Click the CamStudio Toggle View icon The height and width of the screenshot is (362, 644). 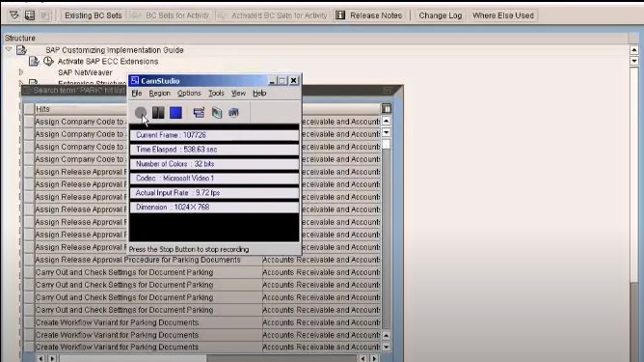[199, 112]
